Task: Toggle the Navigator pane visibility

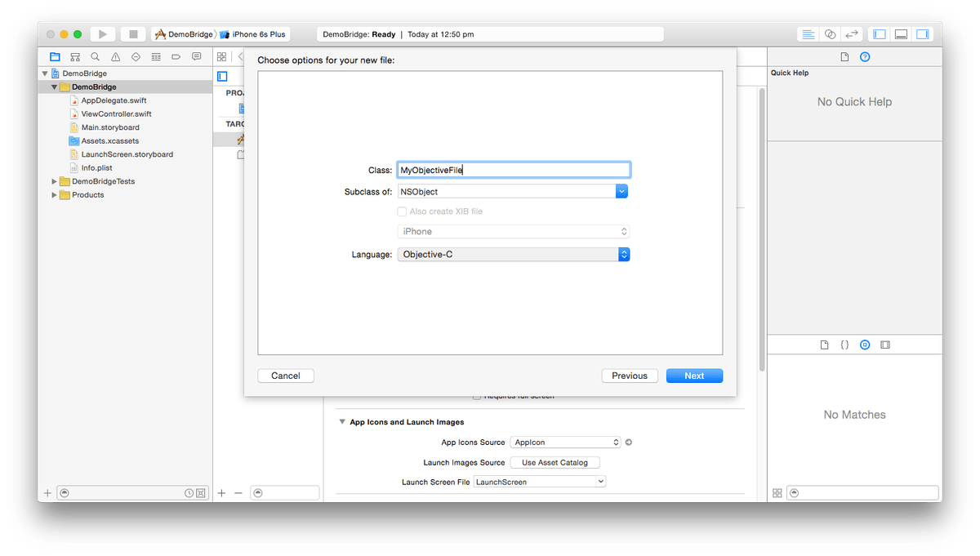Action: [880, 34]
